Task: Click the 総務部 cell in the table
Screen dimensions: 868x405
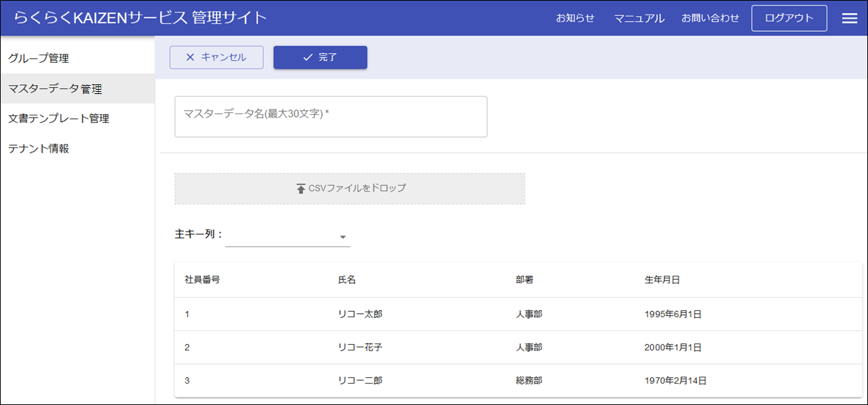Action: click(529, 381)
